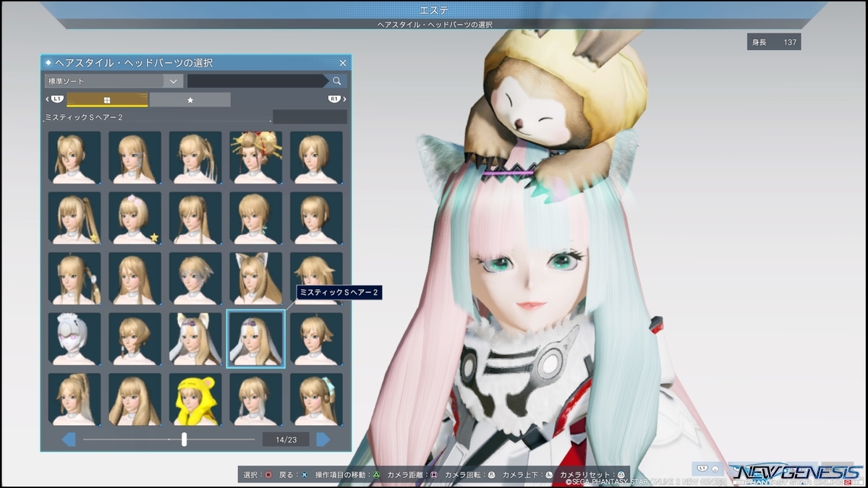Click the search text field
Screen dimensions: 868x488
coord(258,81)
